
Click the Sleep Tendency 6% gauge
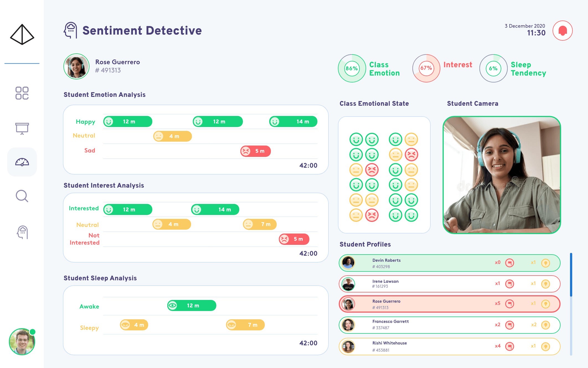pos(493,68)
